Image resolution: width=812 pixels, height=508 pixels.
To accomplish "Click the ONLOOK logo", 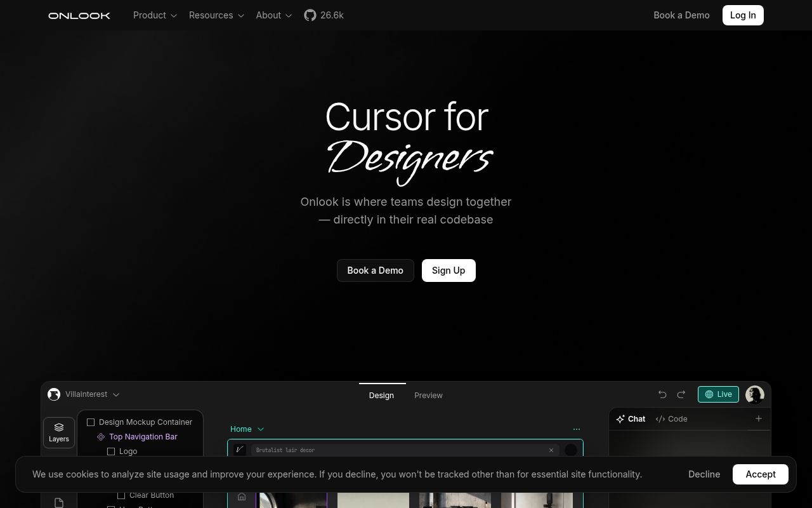I will click(x=79, y=15).
